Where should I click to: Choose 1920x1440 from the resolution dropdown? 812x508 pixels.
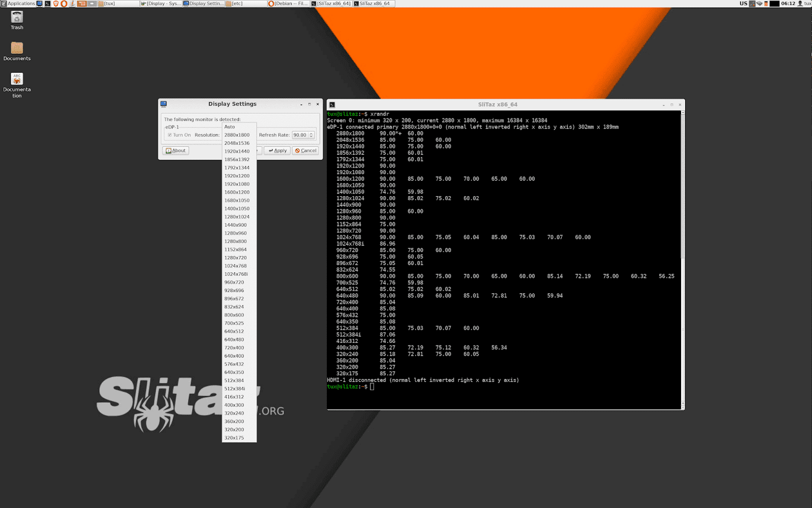tap(239, 151)
